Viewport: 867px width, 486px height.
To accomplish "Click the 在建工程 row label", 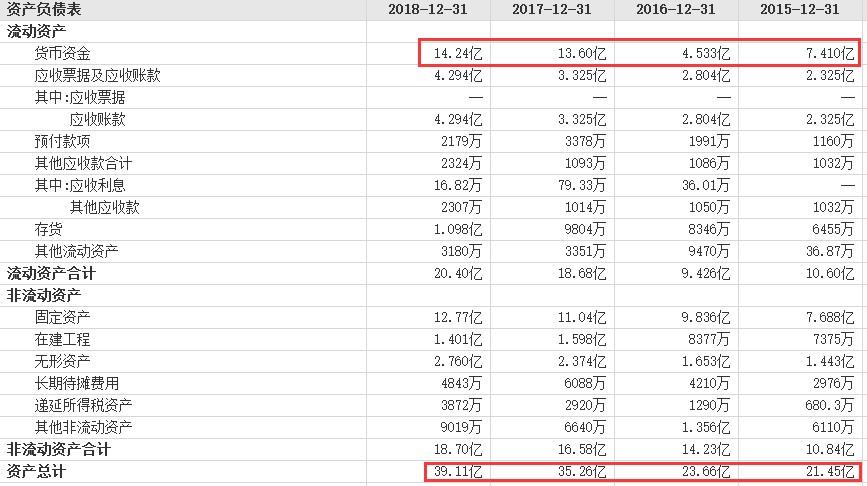I will [62, 339].
